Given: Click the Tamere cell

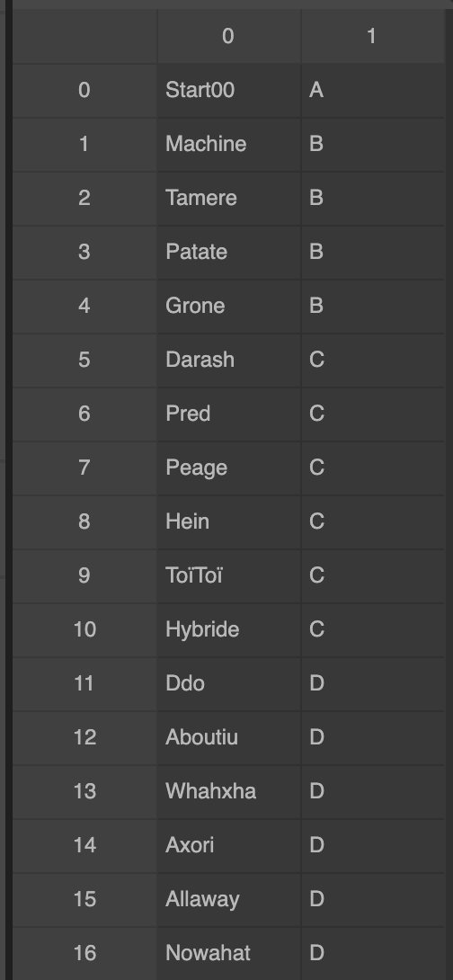Looking at the screenshot, I should click(228, 198).
